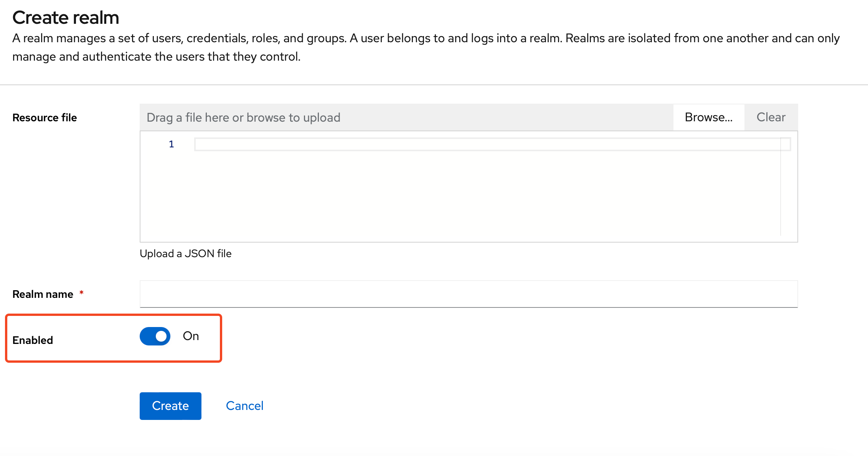Image resolution: width=868 pixels, height=456 pixels.
Task: Click the 'Enabled' form label
Action: click(x=33, y=340)
